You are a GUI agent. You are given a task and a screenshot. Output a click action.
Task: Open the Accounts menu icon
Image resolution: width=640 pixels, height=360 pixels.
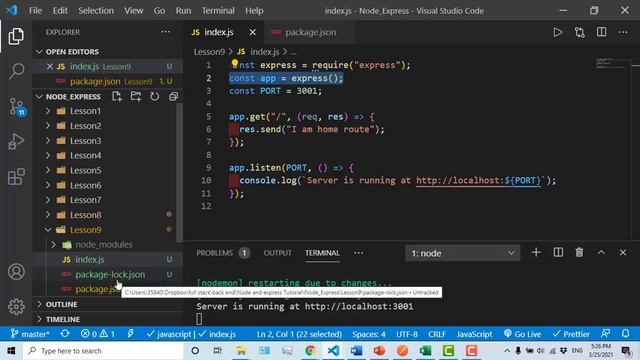pyautogui.click(x=16, y=272)
